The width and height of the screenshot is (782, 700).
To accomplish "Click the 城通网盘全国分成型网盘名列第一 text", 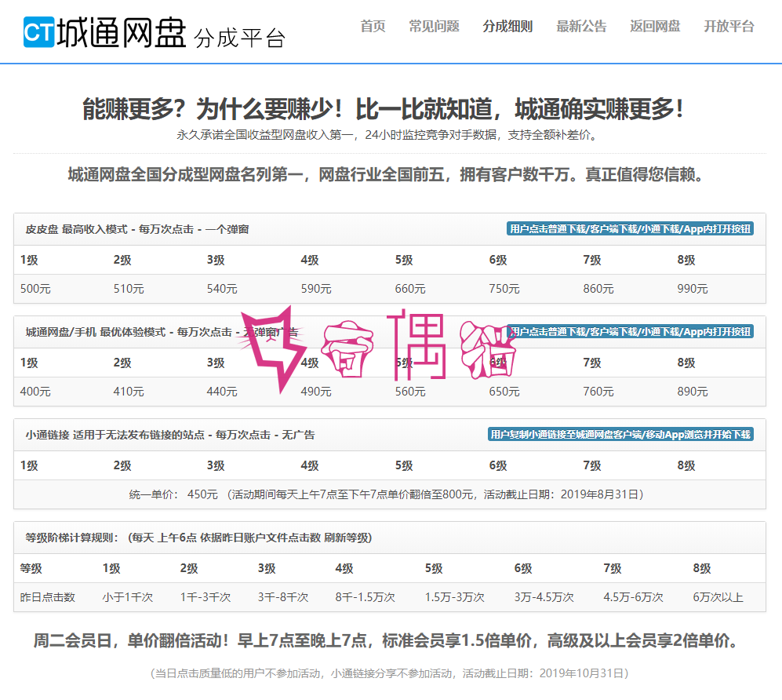I will pos(386,175).
